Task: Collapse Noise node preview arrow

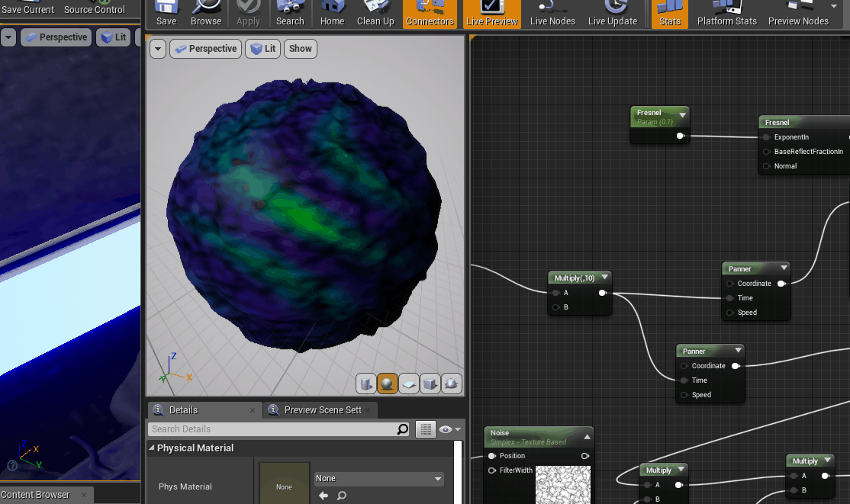Action: click(587, 436)
